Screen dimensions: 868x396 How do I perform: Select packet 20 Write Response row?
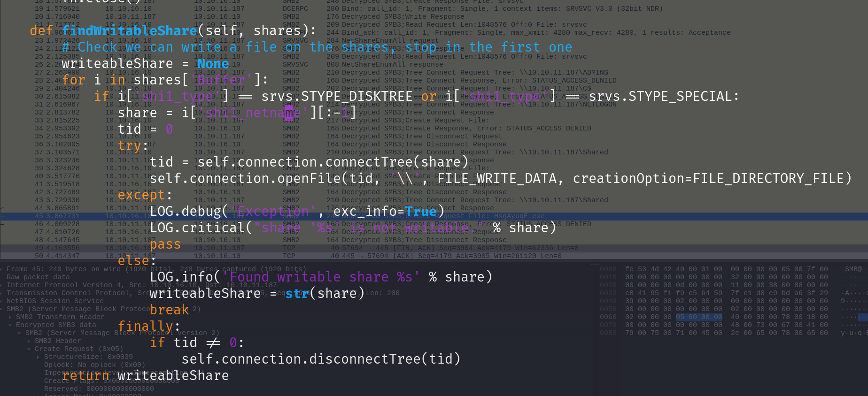(x=434, y=16)
